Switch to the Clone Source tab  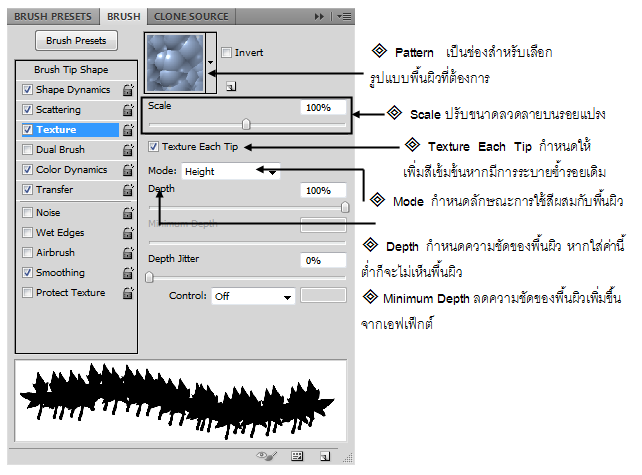pos(191,17)
